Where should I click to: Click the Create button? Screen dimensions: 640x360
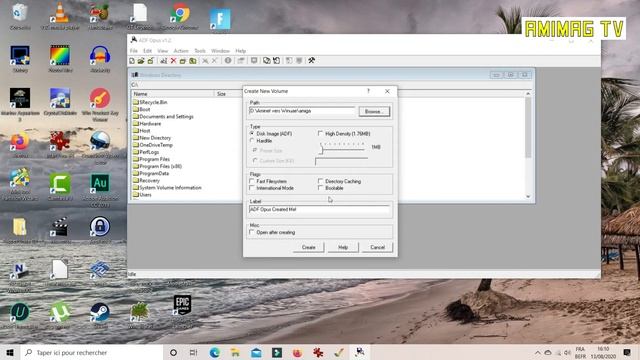click(x=309, y=247)
